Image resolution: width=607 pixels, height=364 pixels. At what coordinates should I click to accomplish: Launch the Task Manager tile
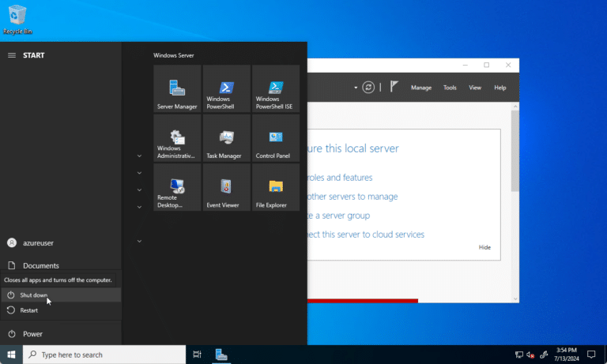click(x=226, y=138)
